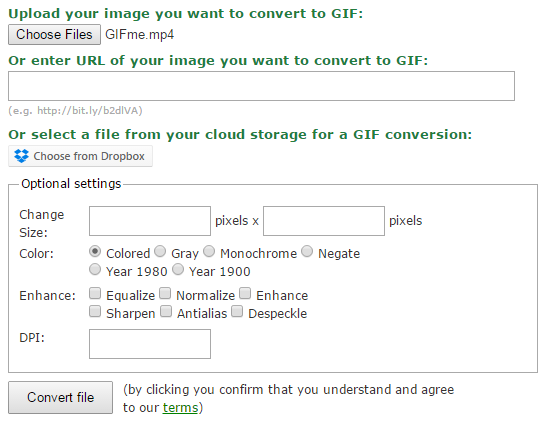Open Choose from Dropbox
549x435 pixels.
pos(80,156)
